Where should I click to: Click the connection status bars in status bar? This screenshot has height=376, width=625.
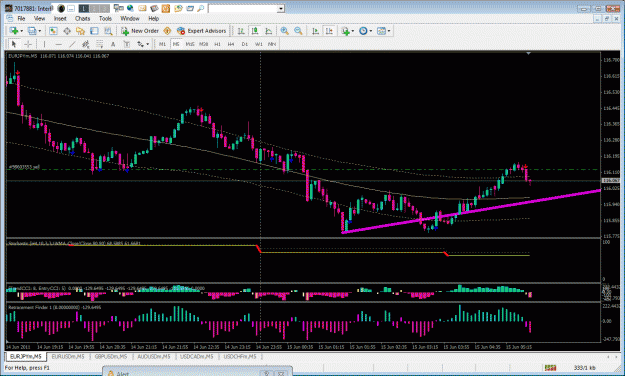(x=550, y=367)
